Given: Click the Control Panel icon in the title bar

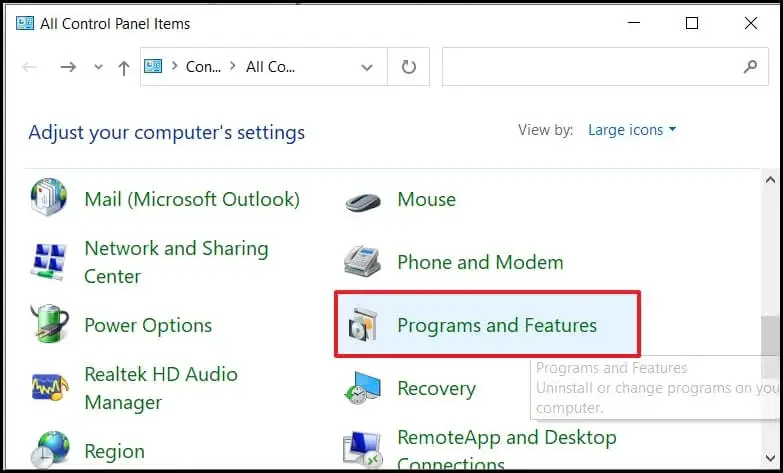Looking at the screenshot, I should (24, 23).
